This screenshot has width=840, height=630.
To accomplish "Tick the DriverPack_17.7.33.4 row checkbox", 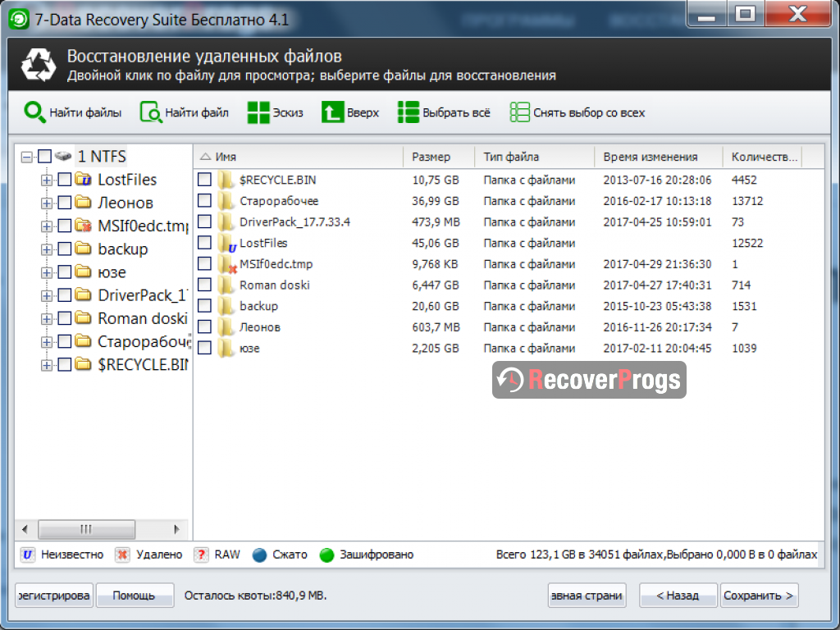I will tap(204, 221).
